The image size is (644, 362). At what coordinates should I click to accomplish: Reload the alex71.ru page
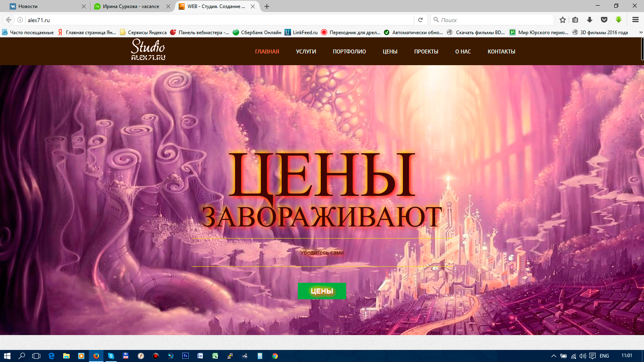(420, 20)
